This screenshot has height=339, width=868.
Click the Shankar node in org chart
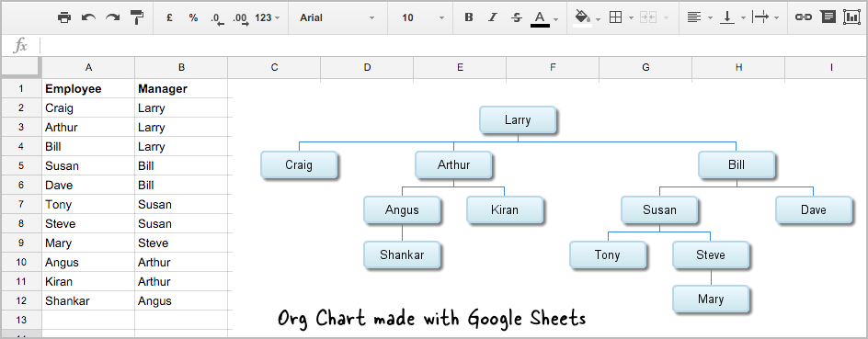pyautogui.click(x=402, y=255)
